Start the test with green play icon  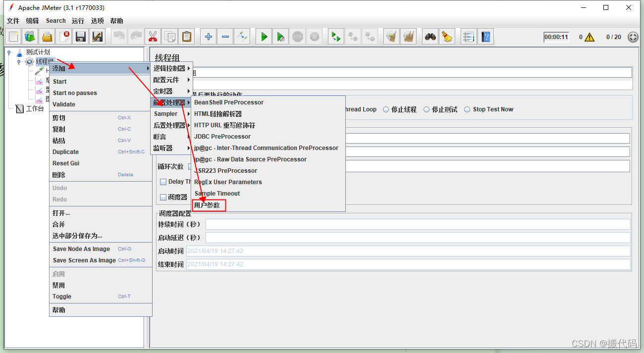click(x=264, y=37)
